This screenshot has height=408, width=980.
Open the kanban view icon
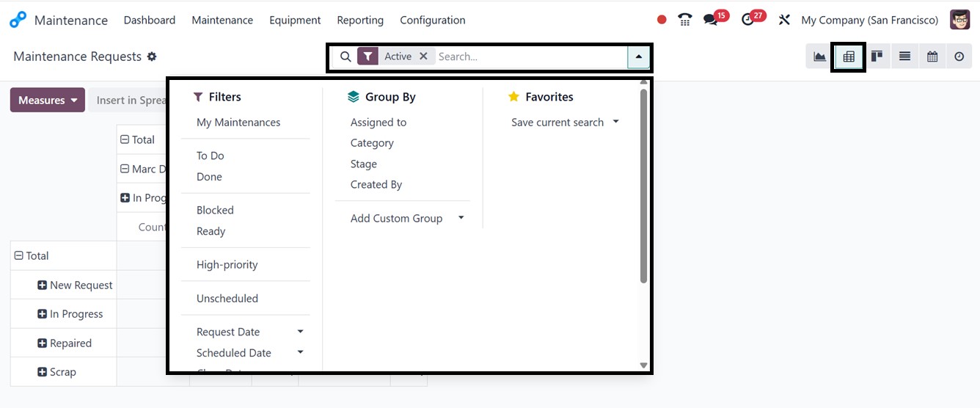pos(877,57)
